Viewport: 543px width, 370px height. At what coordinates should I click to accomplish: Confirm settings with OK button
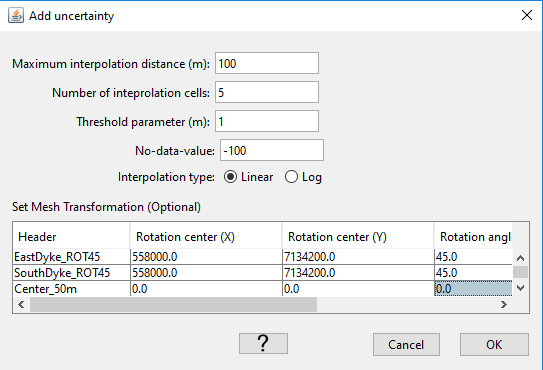(x=494, y=345)
